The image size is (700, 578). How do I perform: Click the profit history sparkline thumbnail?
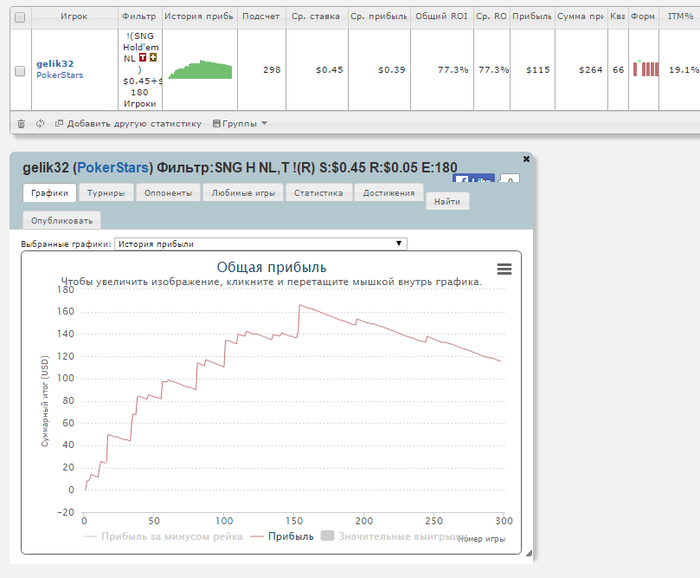[200, 70]
